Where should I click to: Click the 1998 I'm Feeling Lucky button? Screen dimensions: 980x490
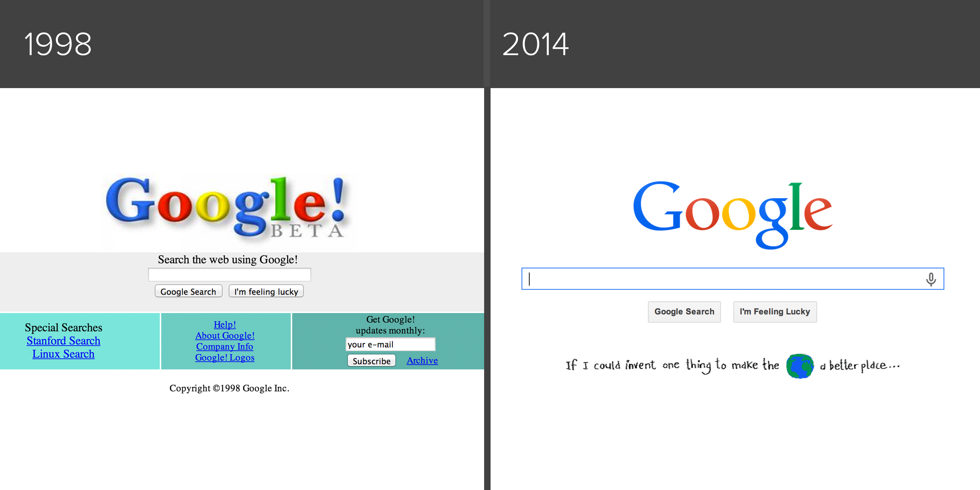pyautogui.click(x=266, y=291)
